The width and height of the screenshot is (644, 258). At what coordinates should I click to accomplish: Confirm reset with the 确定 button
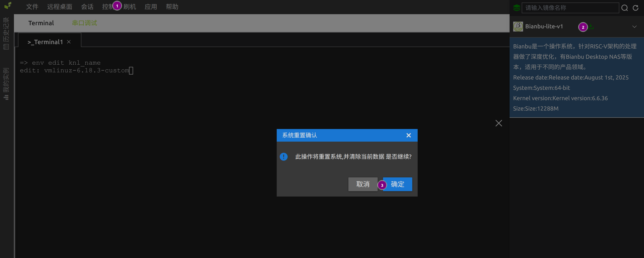point(397,184)
